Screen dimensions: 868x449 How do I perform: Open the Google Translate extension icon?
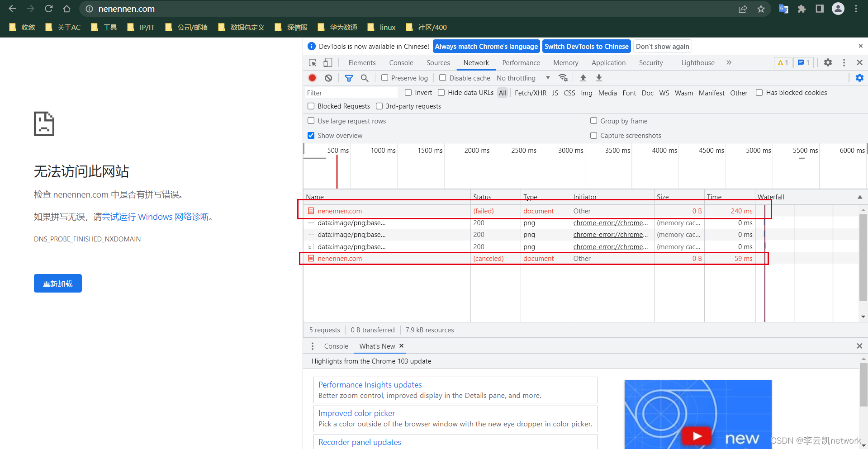pos(783,9)
